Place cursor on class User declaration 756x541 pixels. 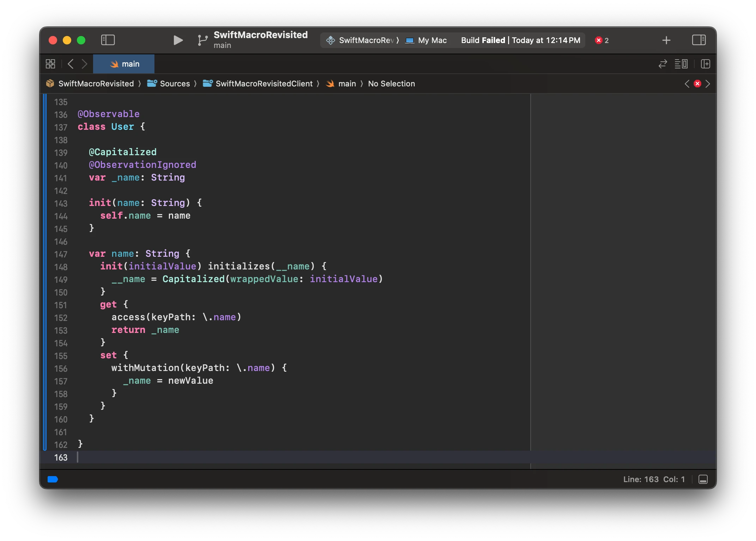point(111,127)
